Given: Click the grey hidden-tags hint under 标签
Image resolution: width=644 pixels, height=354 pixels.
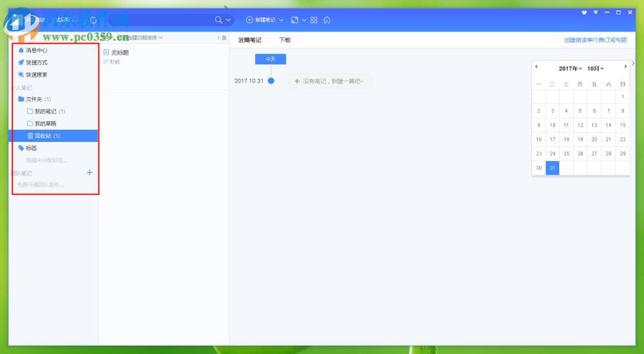Looking at the screenshot, I should [x=46, y=161].
